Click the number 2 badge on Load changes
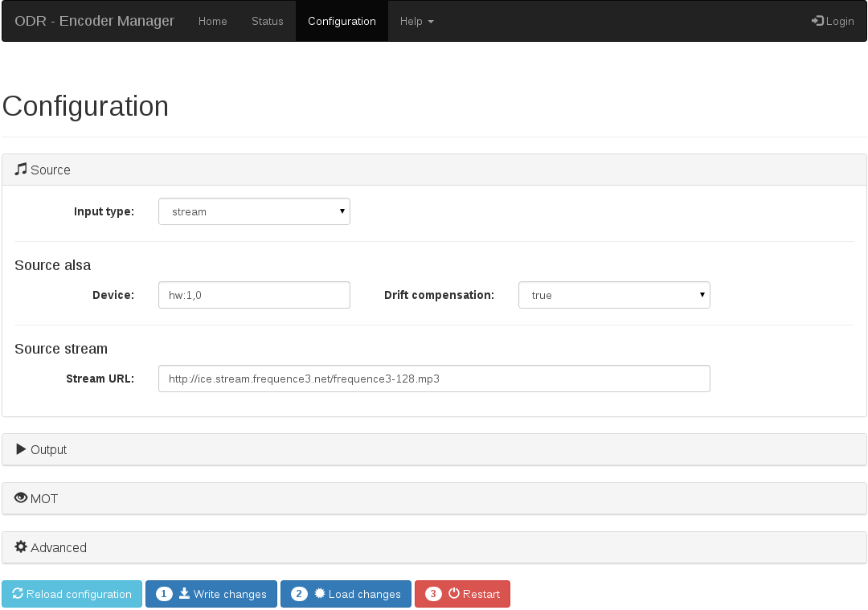 coord(299,594)
